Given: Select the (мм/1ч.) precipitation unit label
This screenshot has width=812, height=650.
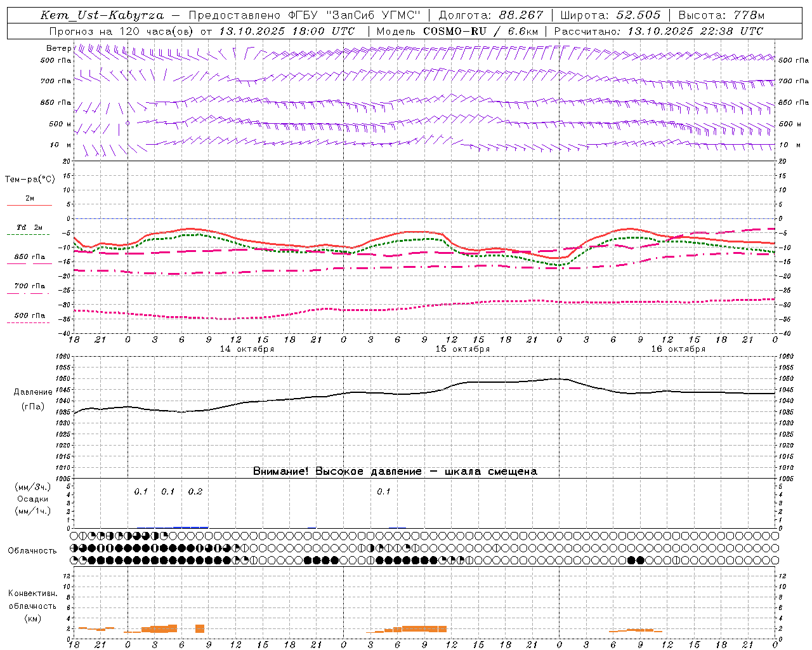Looking at the screenshot, I should point(32,511).
